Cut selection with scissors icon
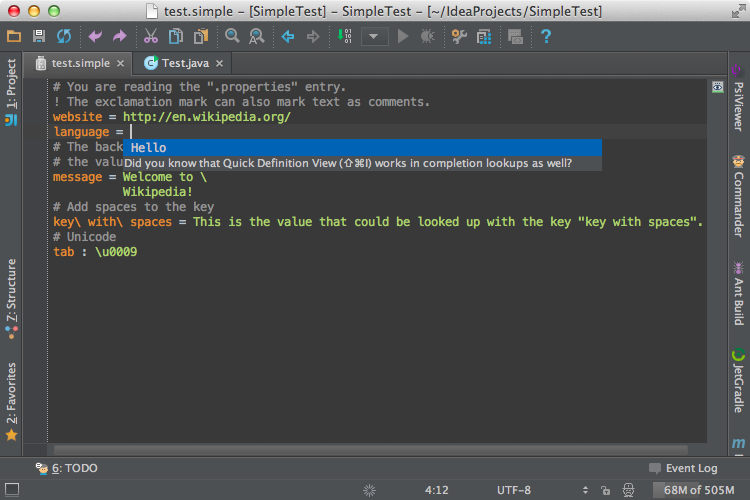The image size is (750, 500). click(151, 36)
